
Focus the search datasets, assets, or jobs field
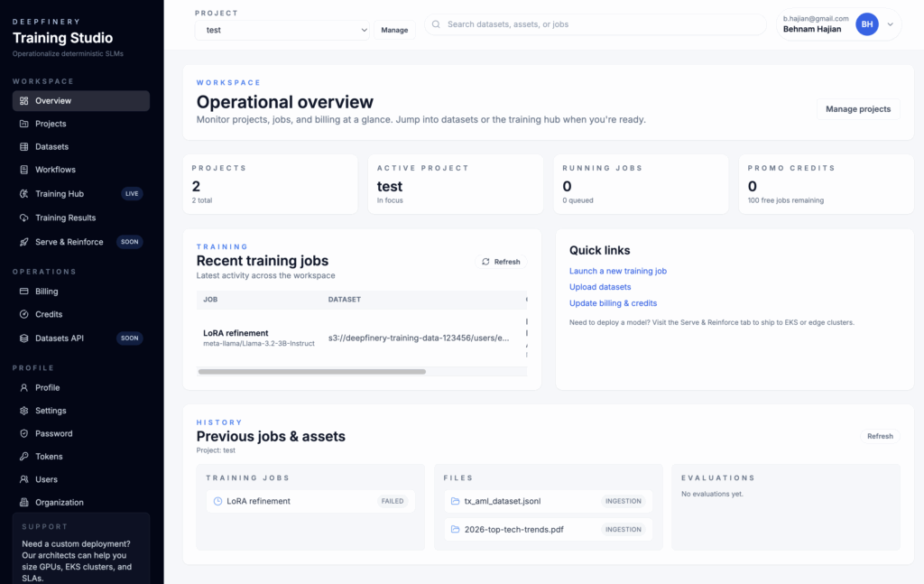[596, 24]
